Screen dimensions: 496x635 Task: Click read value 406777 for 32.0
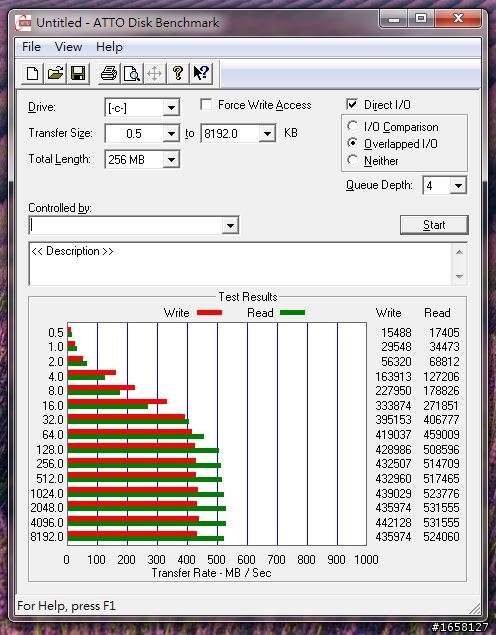point(441,420)
